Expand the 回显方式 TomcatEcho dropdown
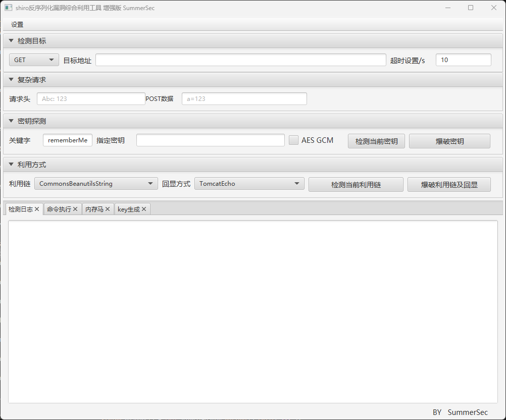Viewport: 506px width, 420px height. (249, 184)
